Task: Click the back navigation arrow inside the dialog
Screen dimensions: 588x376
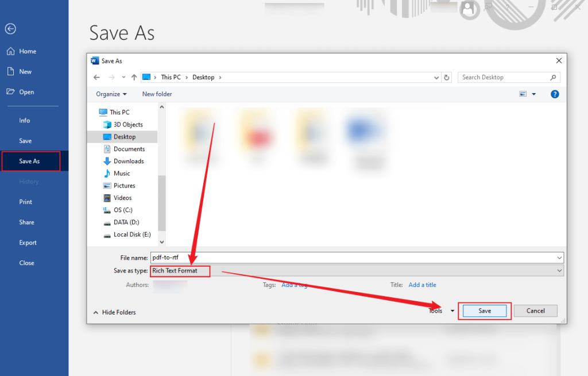Action: (96, 76)
